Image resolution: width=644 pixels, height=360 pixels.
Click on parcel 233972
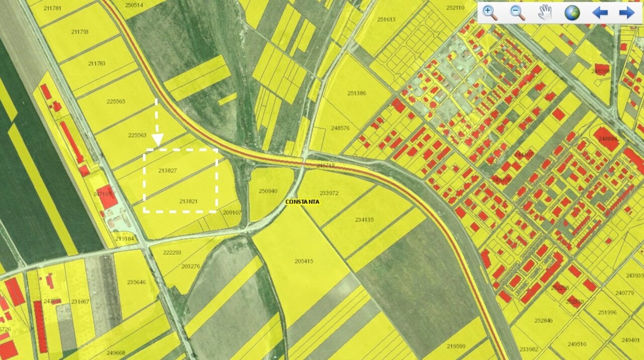[x=329, y=193]
